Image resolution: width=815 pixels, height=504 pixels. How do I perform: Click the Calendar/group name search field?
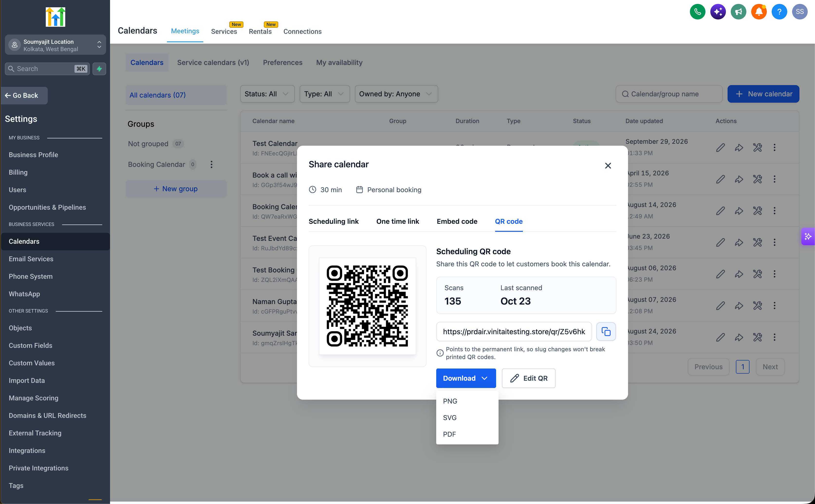pyautogui.click(x=669, y=94)
